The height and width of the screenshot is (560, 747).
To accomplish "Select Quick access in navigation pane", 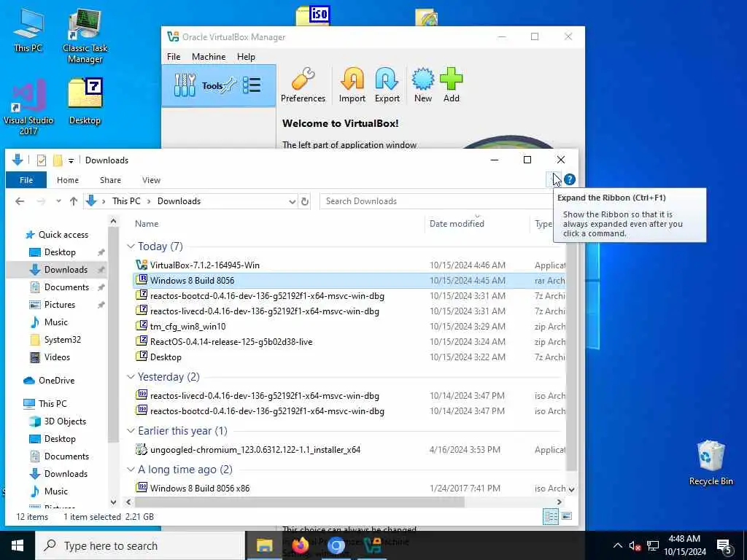I will pyautogui.click(x=63, y=235).
